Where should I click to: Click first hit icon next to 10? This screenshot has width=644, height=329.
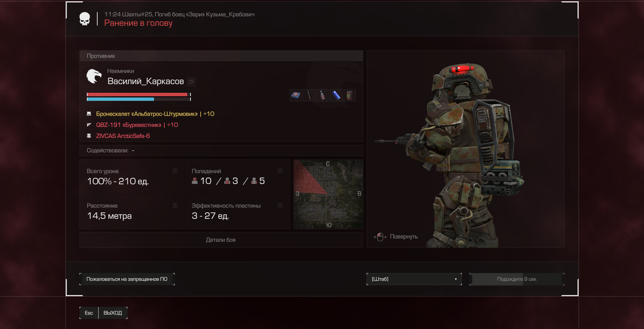point(195,181)
